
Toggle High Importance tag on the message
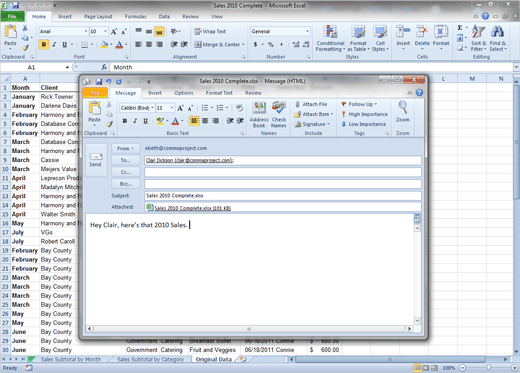364,114
